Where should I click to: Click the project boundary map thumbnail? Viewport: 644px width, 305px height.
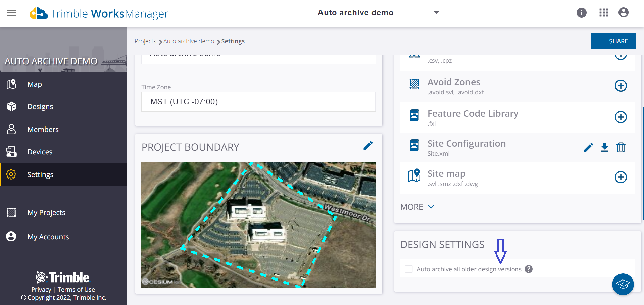[258, 224]
